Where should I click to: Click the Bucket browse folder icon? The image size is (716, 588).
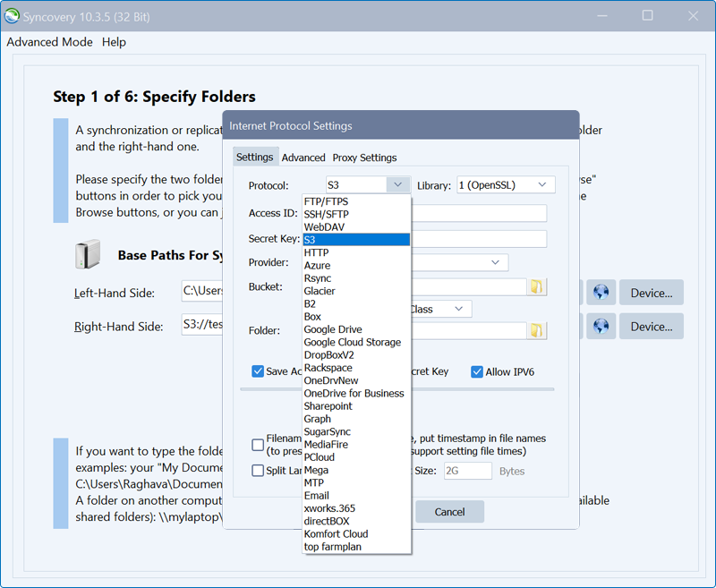click(x=537, y=286)
